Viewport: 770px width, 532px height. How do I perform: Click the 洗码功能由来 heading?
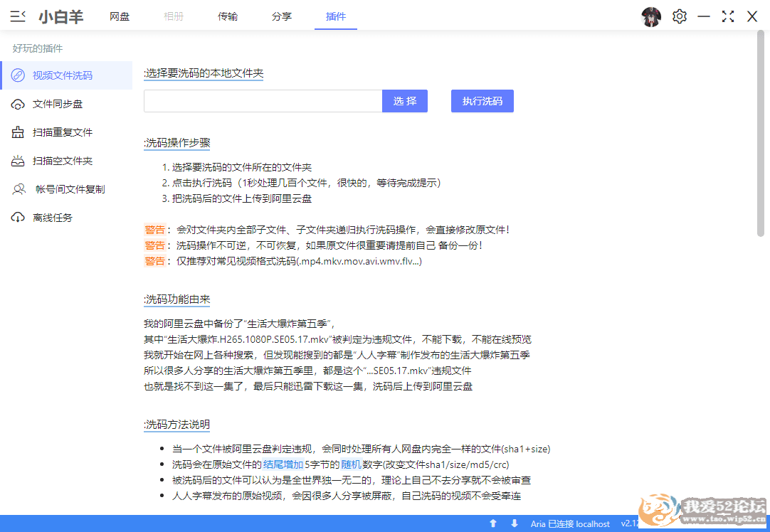pyautogui.click(x=176, y=299)
